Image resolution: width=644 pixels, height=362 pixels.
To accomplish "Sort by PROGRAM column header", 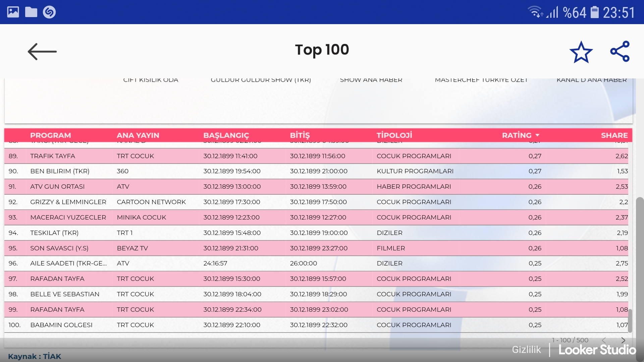I will (x=51, y=135).
